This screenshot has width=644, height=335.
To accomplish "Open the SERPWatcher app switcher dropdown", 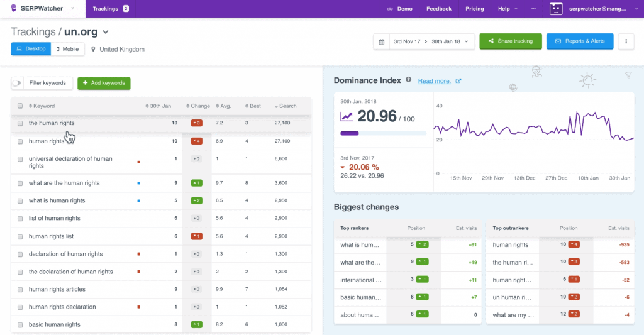I will click(x=73, y=8).
